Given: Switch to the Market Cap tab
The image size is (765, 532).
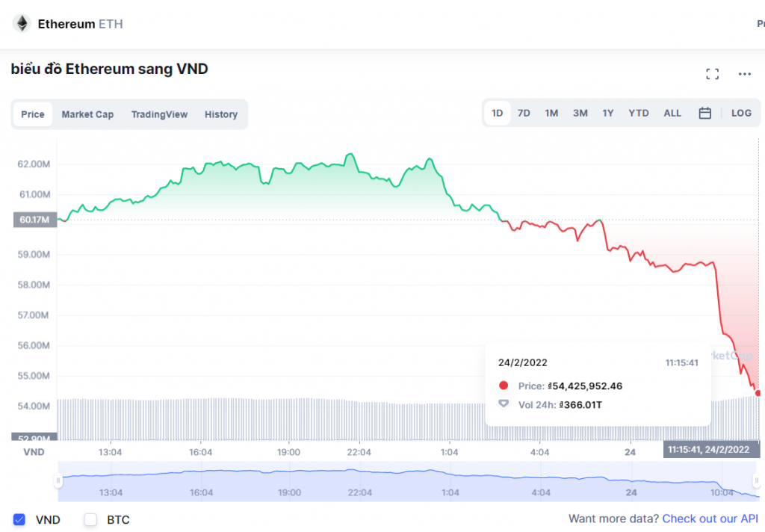Looking at the screenshot, I should 87,114.
